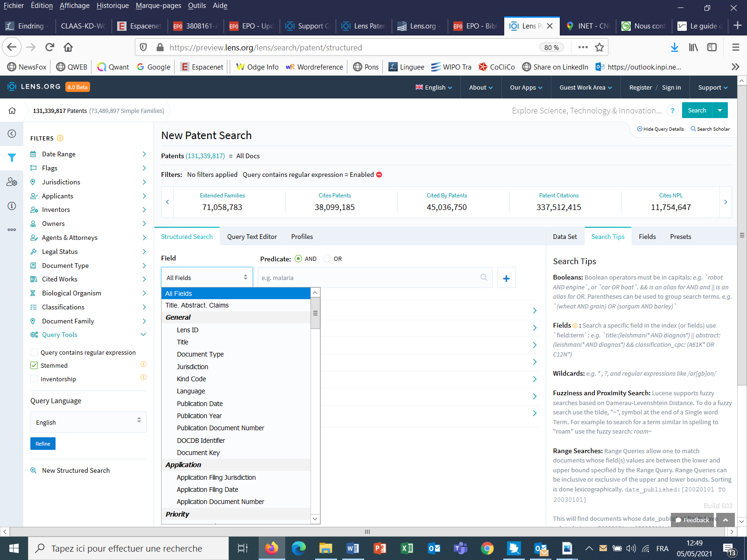Click the Search Scholar link
The width and height of the screenshot is (747, 560).
point(710,129)
